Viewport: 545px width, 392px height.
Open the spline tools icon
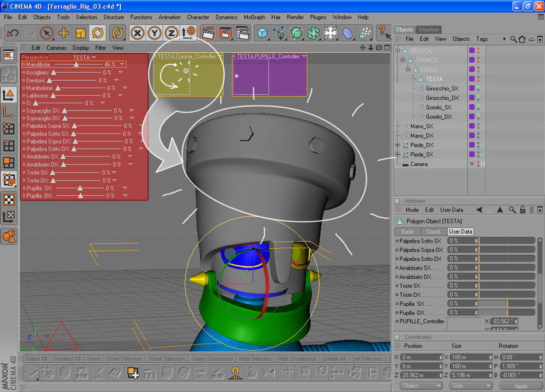click(x=279, y=33)
